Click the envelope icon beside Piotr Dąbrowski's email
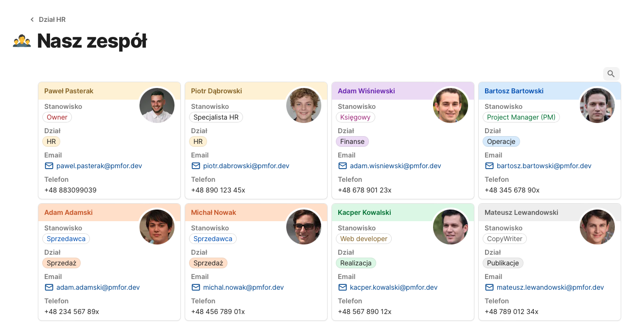The width and height of the screenshot is (644, 332). point(196,166)
